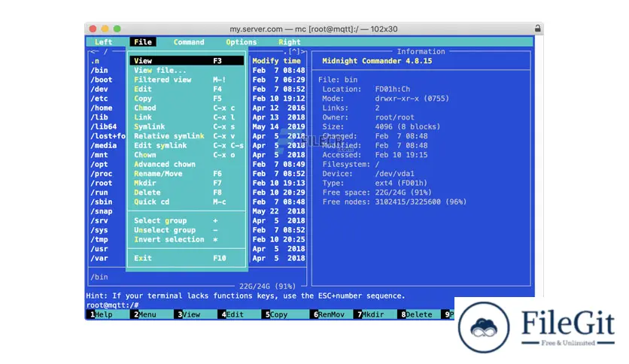Screen dimensions: 629x364
Task: Select Chown menu entry
Action: click(x=187, y=155)
